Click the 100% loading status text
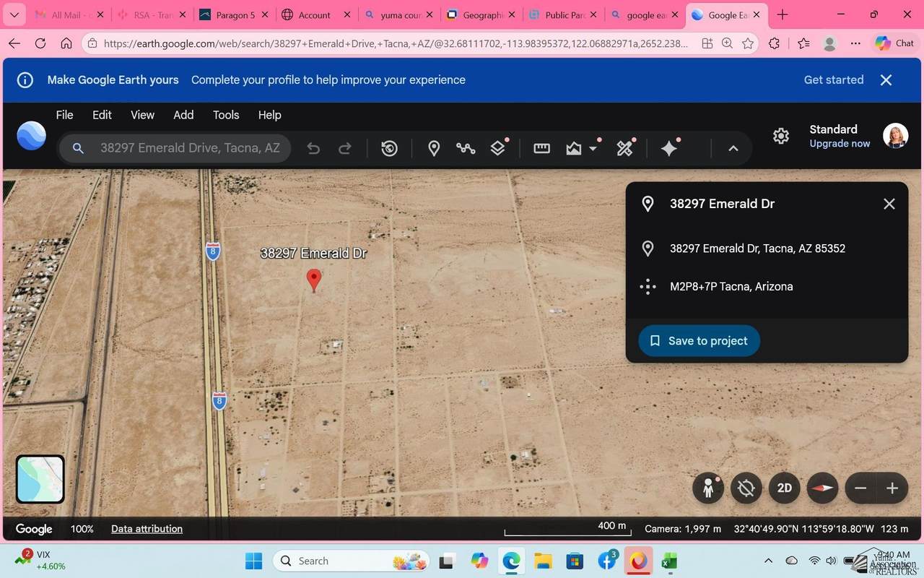 coord(82,529)
